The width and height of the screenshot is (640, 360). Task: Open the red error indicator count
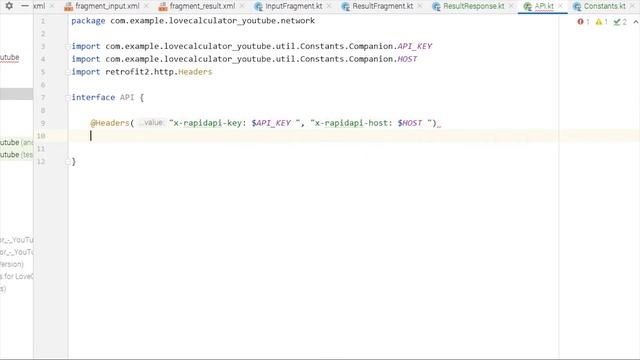pyautogui.click(x=583, y=22)
